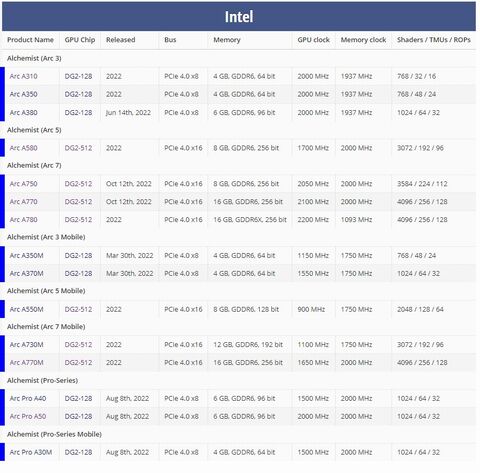Screen dimensions: 480x473
Task: Click the 2200 MHz GPU clock value
Action: point(313,220)
